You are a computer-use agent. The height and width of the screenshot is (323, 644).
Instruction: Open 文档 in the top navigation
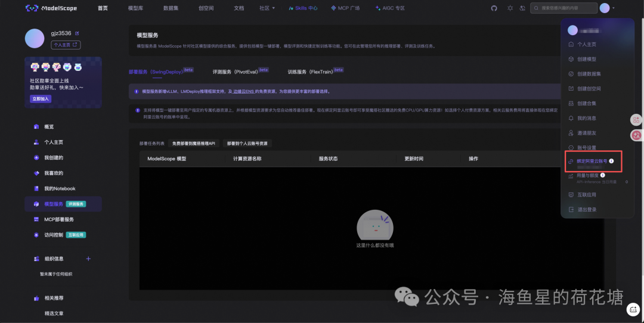tap(239, 8)
